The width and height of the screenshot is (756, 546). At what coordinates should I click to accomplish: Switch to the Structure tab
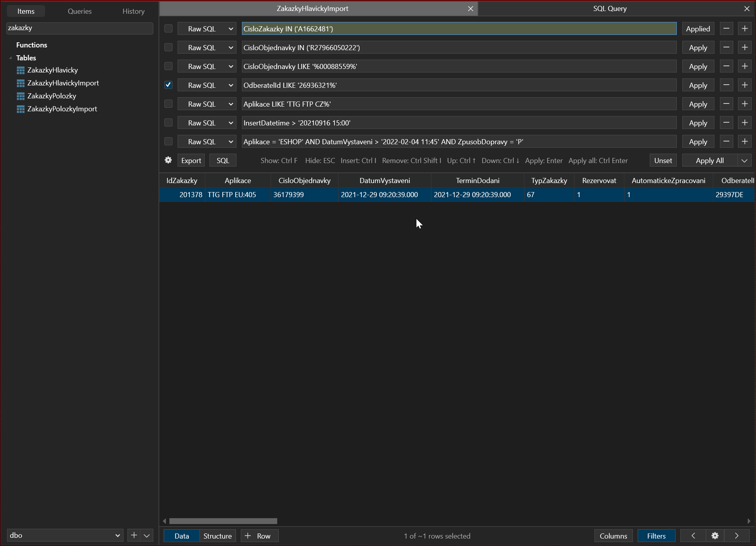(x=217, y=535)
